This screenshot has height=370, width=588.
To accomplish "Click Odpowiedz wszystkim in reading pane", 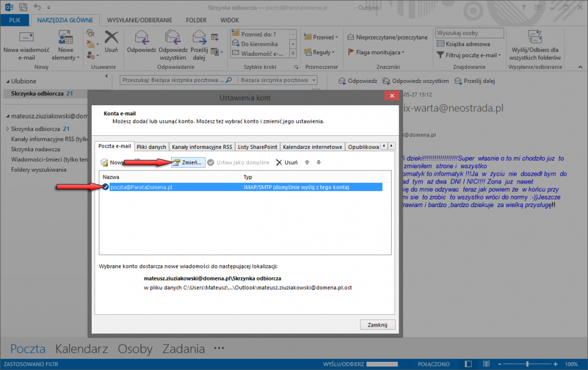I will 415,81.
